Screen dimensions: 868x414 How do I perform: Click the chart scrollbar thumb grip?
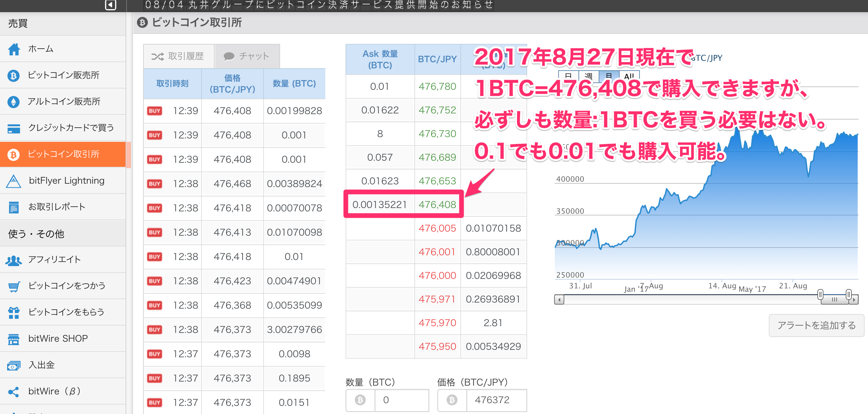pos(835,300)
